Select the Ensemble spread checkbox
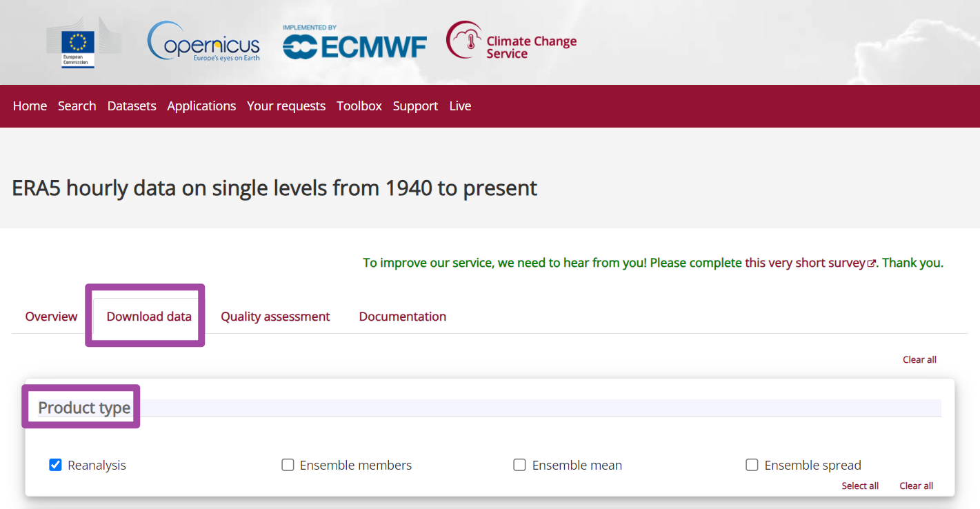Viewport: 980px width, 509px height. click(752, 465)
